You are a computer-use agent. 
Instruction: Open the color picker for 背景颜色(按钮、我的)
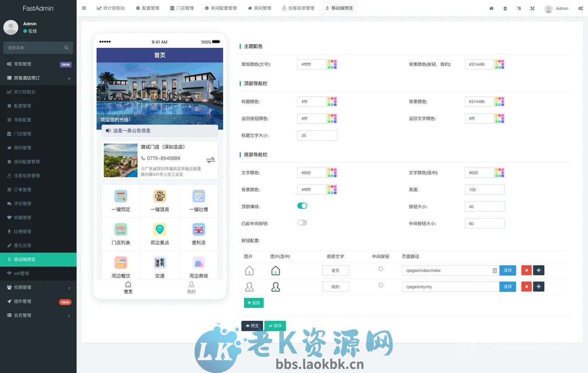tap(500, 64)
